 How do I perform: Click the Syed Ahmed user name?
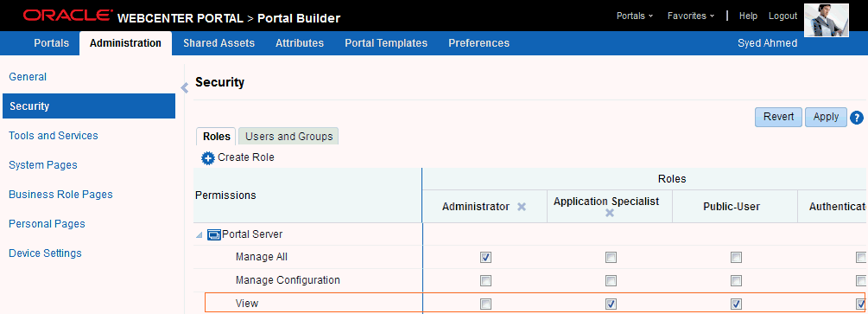pyautogui.click(x=767, y=43)
